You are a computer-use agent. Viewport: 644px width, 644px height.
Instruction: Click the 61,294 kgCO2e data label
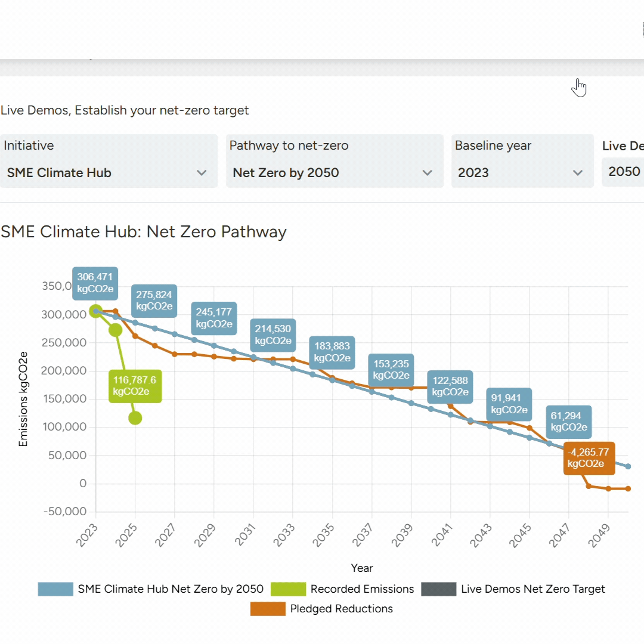coord(569,422)
